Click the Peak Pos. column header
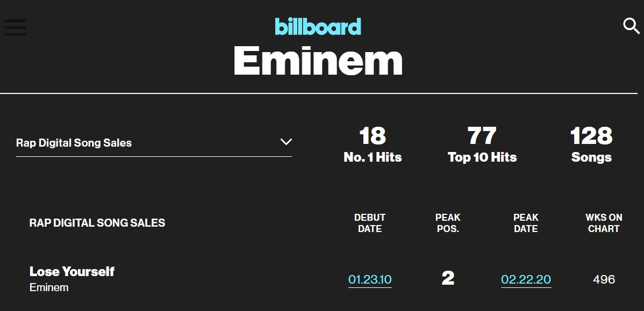The width and height of the screenshot is (644, 311). pos(448,223)
